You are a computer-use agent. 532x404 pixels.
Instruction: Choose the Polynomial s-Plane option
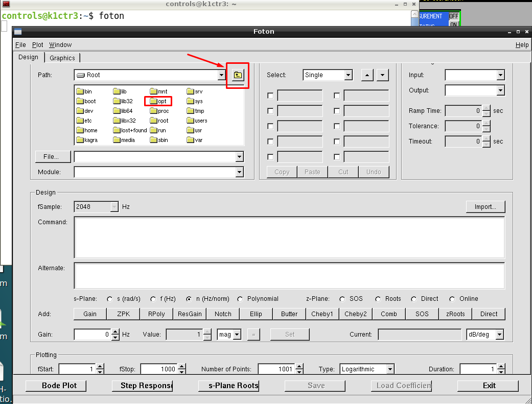(x=240, y=299)
